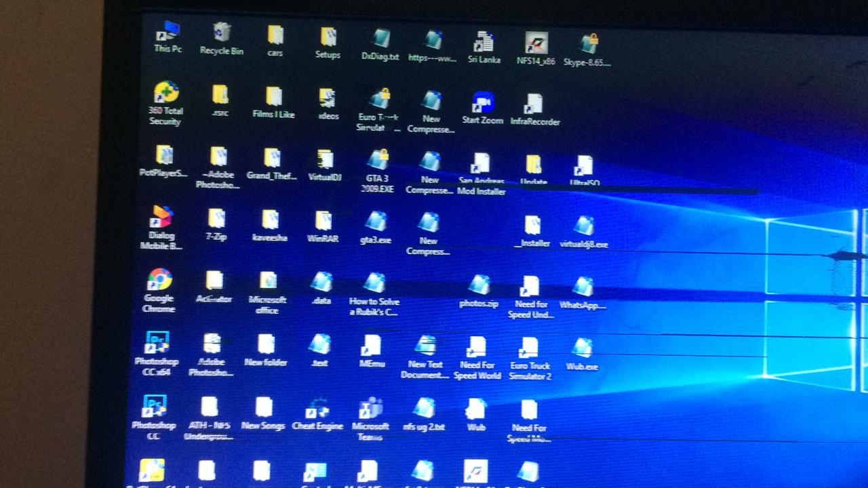Screen dimensions: 868x488
Task: Open the ATH - NFS Undergrou... item
Action: pos(208,420)
